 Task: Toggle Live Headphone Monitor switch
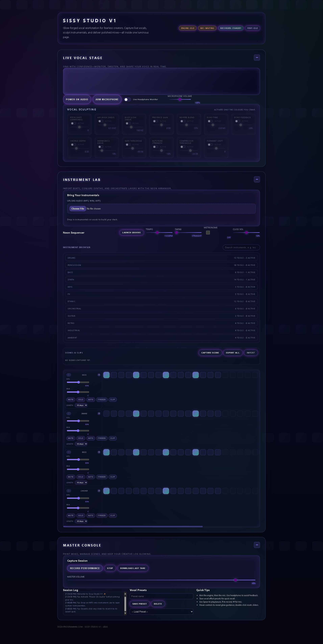pyautogui.click(x=127, y=100)
